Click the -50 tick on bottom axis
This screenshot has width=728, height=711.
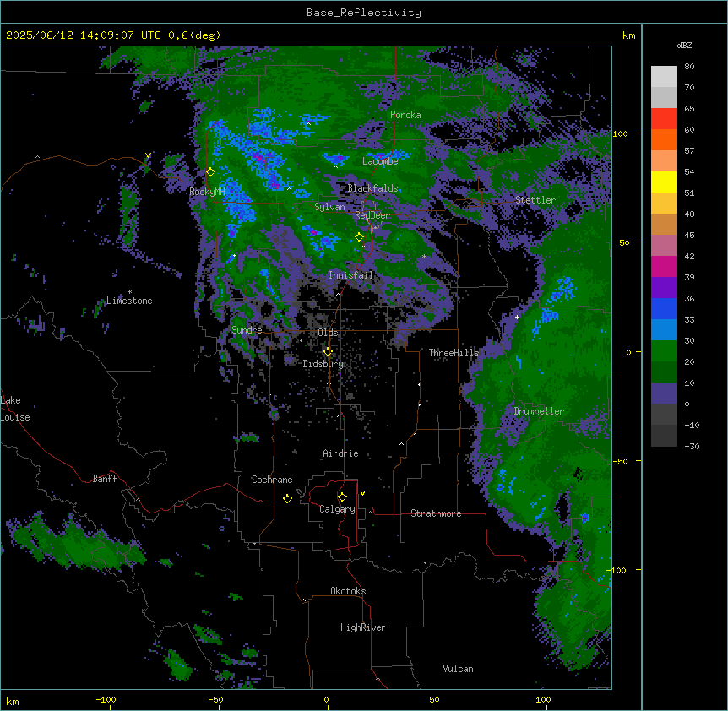pyautogui.click(x=215, y=699)
